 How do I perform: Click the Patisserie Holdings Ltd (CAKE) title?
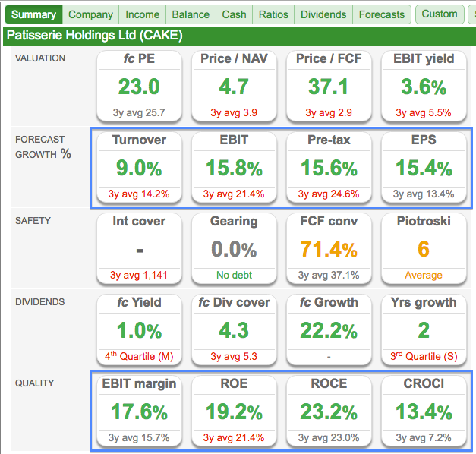[x=94, y=35]
